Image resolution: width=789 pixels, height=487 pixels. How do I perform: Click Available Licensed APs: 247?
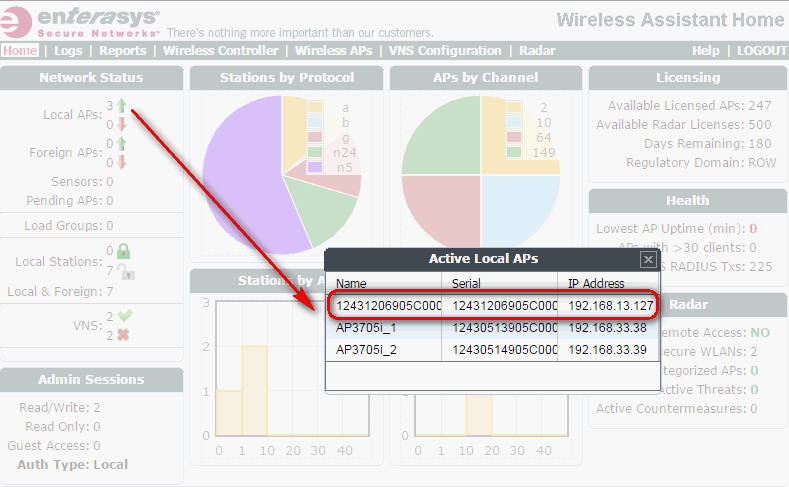coord(689,106)
